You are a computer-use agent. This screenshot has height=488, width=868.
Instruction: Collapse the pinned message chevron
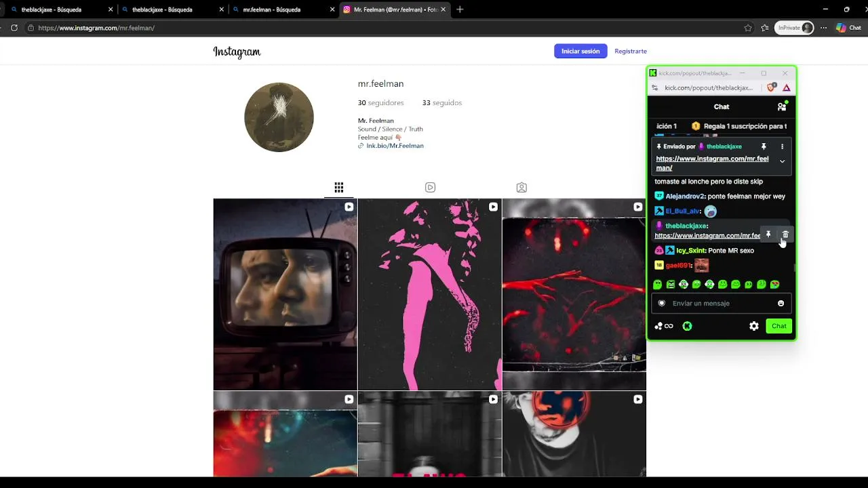click(x=782, y=161)
